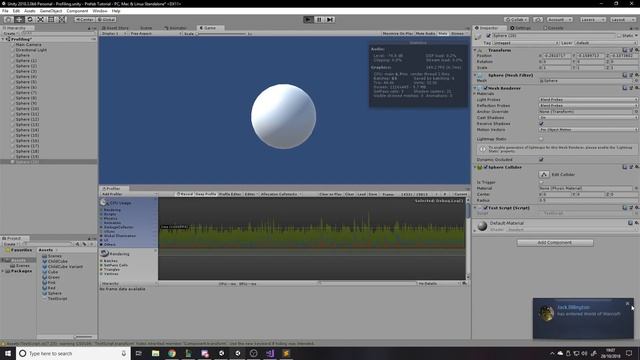Screen dimensions: 640x360
Task: Switch to the Asset Store tab
Action: pyautogui.click(x=116, y=28)
